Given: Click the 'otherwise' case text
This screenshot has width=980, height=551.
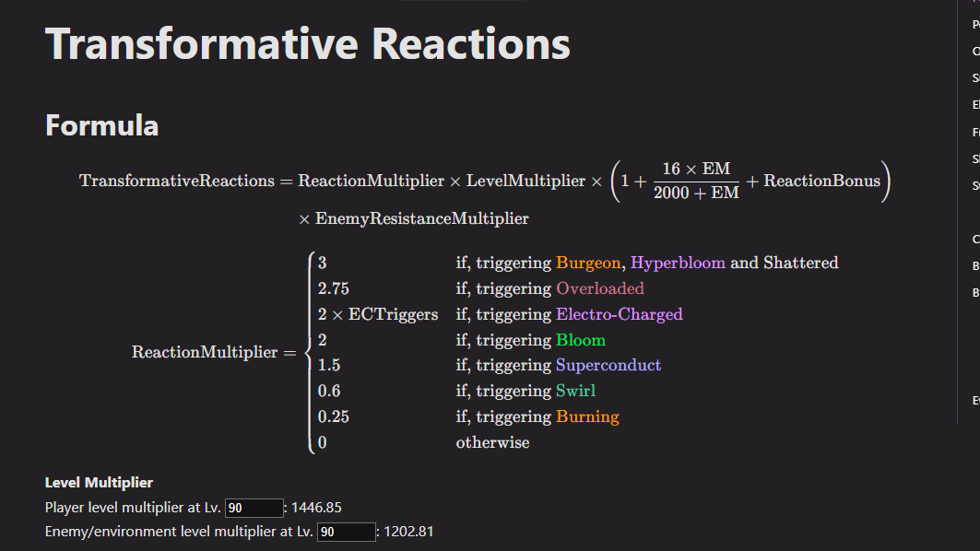Looking at the screenshot, I should pos(492,442).
